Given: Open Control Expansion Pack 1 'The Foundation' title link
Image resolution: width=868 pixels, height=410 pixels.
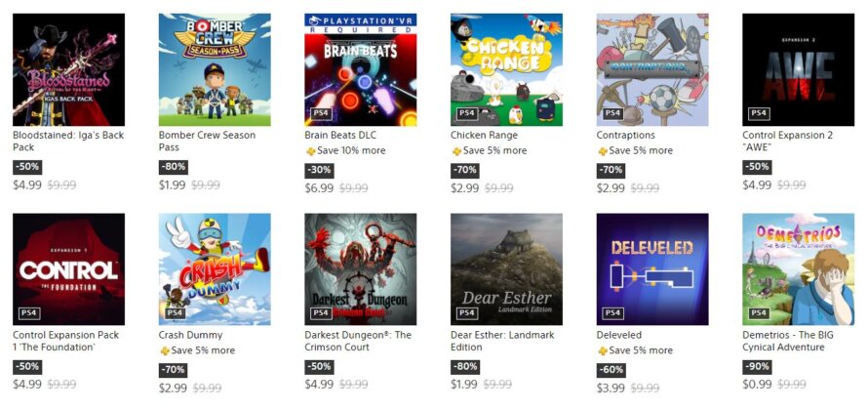Looking at the screenshot, I should coord(66,342).
